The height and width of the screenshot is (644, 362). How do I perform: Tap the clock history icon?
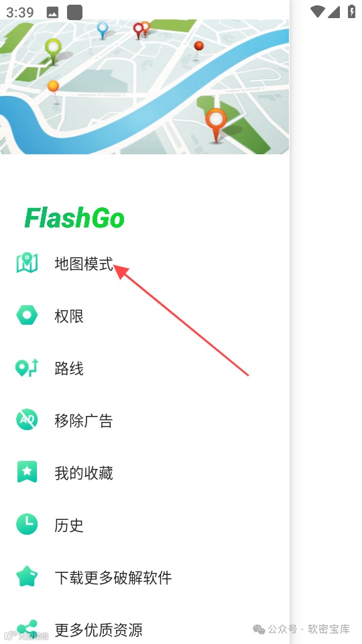(x=27, y=524)
